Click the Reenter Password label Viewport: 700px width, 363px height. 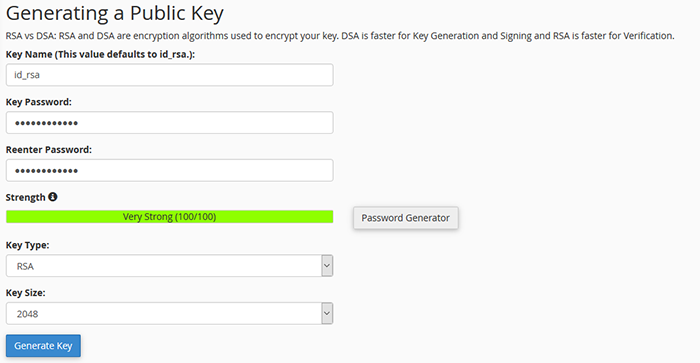tap(49, 150)
